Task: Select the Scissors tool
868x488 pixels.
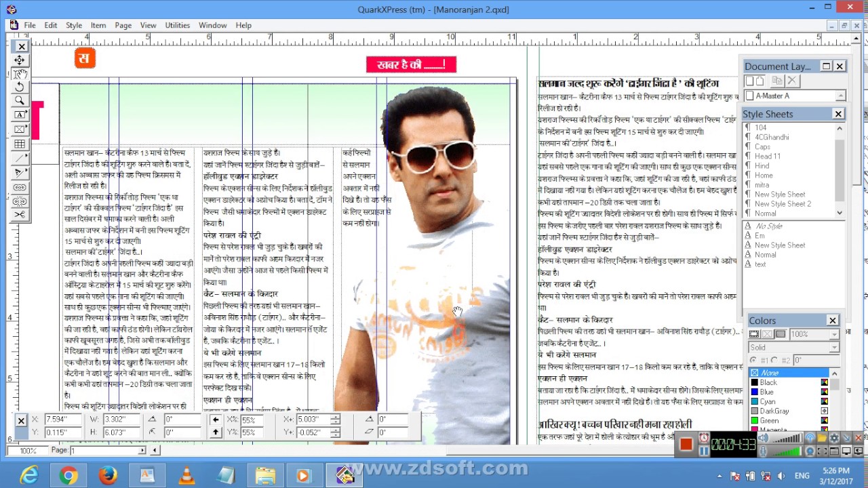Action: 20,215
